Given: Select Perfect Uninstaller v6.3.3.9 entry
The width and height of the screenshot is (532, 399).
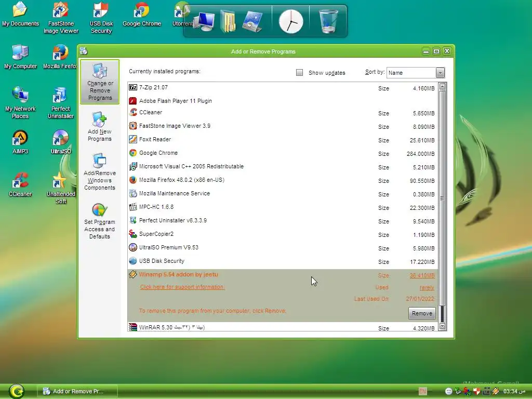Looking at the screenshot, I should (x=283, y=221).
